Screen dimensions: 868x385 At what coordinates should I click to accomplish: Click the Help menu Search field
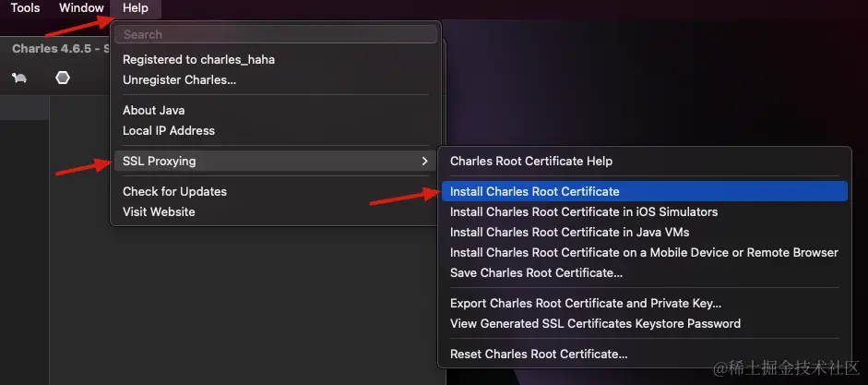(276, 34)
